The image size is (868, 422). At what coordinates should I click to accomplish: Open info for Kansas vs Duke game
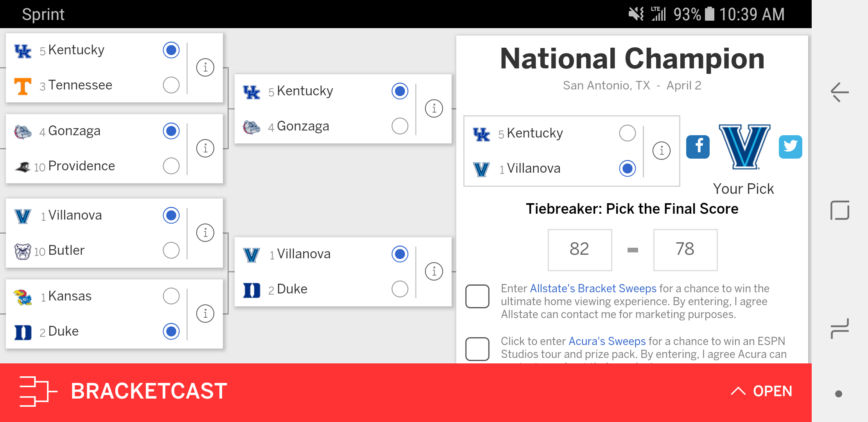205,314
